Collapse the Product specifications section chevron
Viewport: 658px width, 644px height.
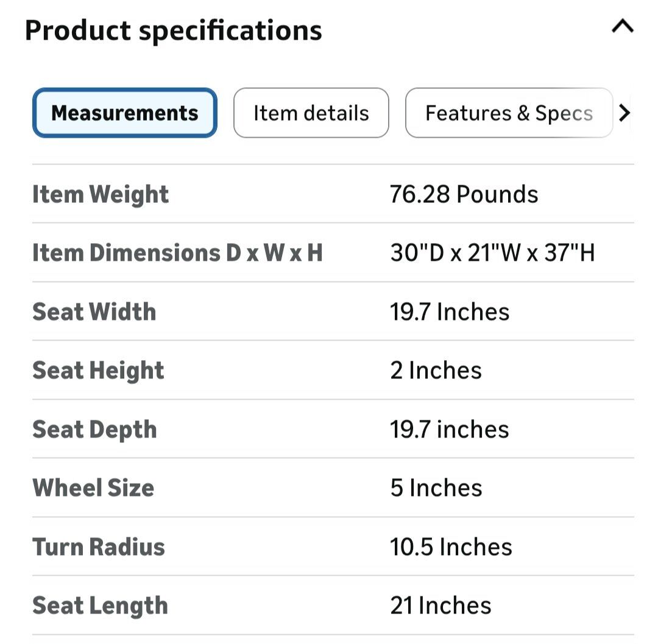point(622,27)
